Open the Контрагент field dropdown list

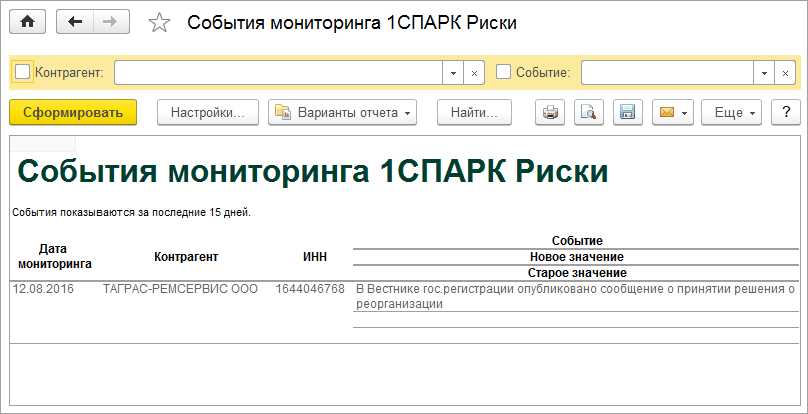pos(453,73)
